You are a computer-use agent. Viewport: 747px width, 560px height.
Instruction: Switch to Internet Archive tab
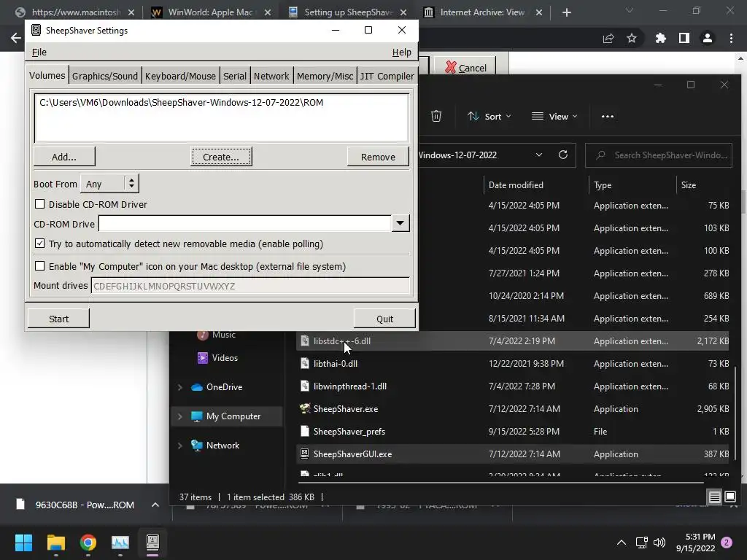pyautogui.click(x=482, y=12)
